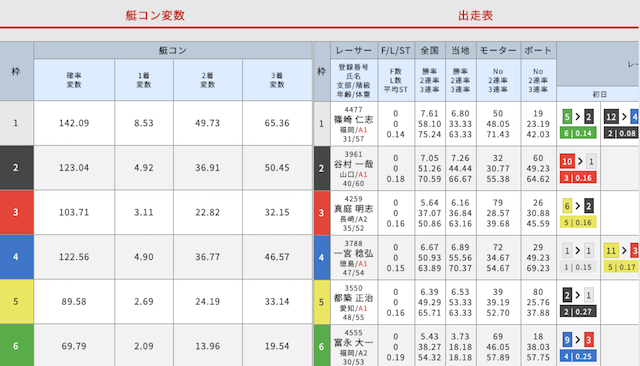Click the モーター column header
Screen dimensions: 640x366
(x=498, y=50)
